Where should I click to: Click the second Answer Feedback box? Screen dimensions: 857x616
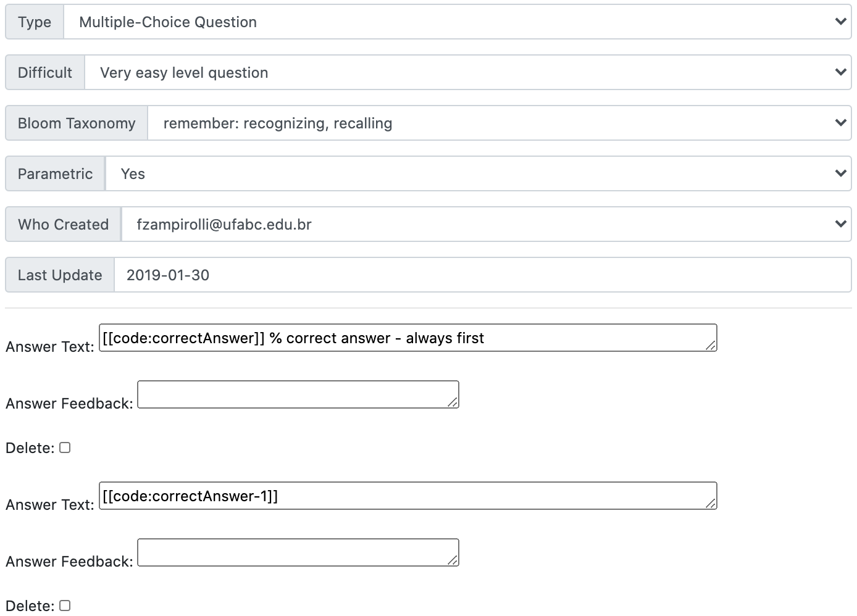(298, 553)
